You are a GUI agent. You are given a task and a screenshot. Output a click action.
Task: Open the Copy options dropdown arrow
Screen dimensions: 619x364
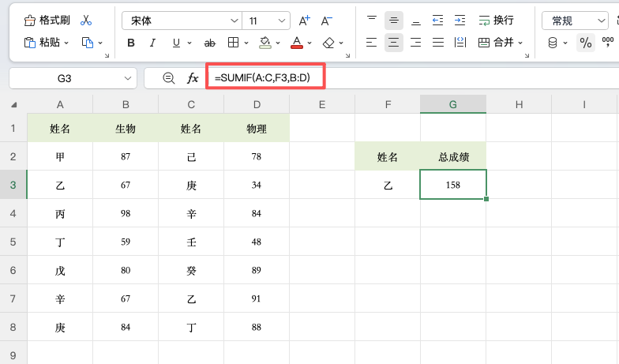pos(100,43)
